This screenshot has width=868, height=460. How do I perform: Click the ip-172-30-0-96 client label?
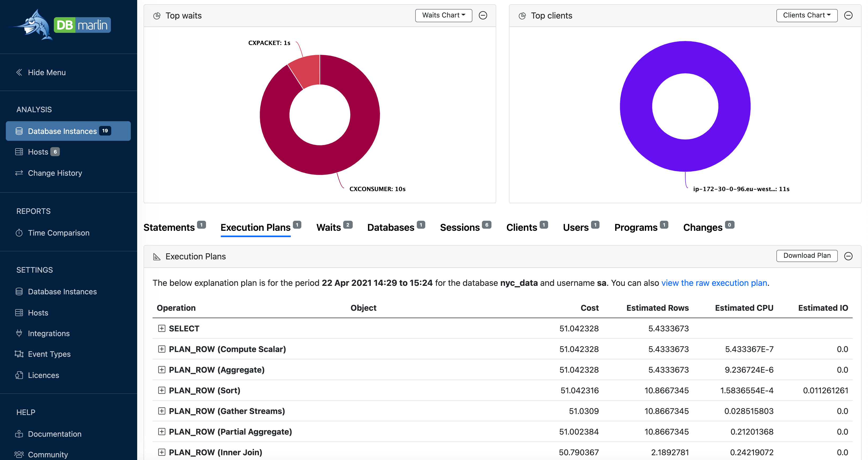coord(741,189)
